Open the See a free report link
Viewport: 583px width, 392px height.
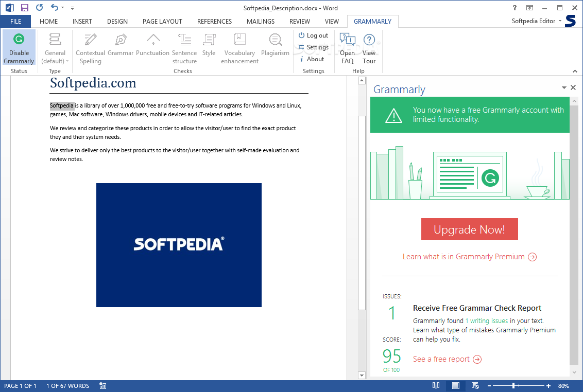(447, 359)
